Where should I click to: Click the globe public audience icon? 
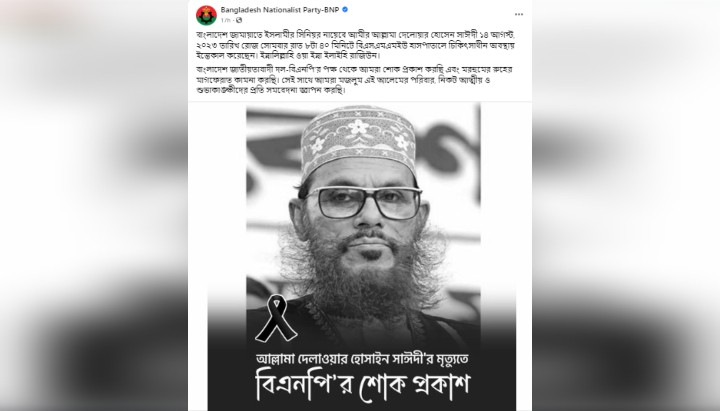(x=239, y=21)
